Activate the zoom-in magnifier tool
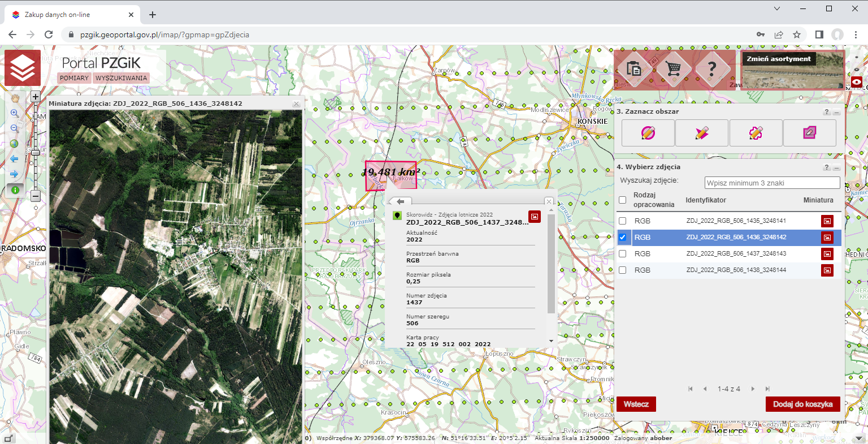Viewport: 868px width, 444px height. click(15, 113)
